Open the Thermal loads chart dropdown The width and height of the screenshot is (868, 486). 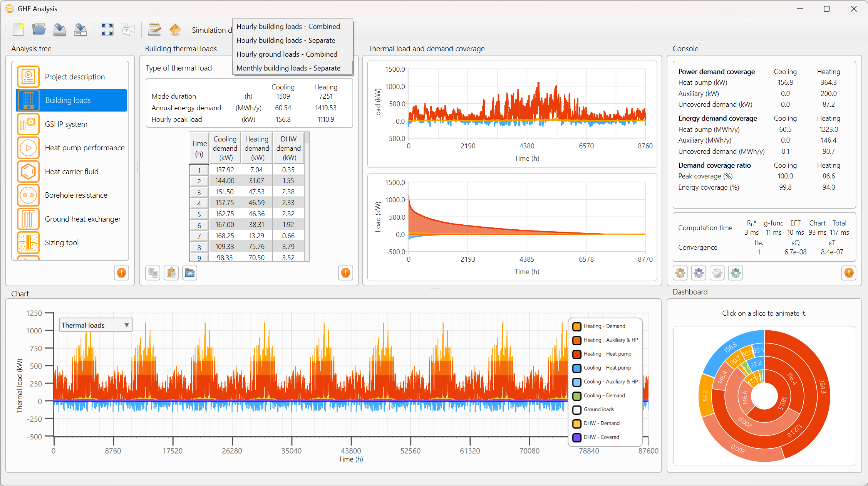(x=96, y=325)
